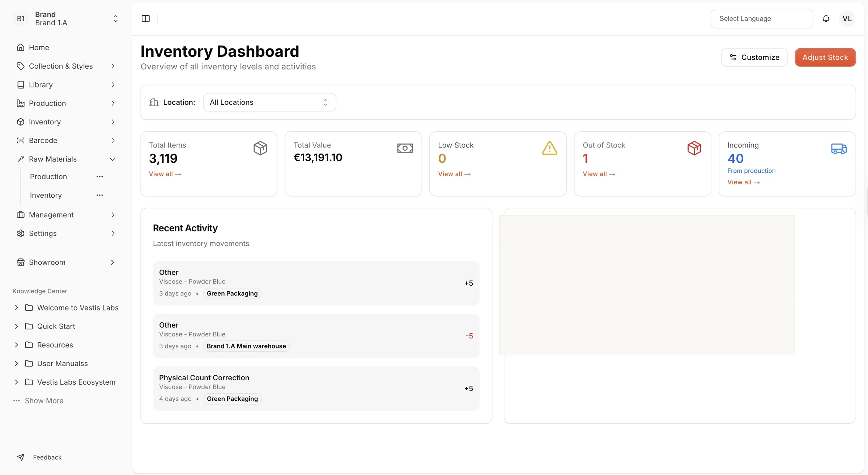The image size is (868, 475).
Task: Select the Physical Count Correction activity row
Action: (x=316, y=388)
